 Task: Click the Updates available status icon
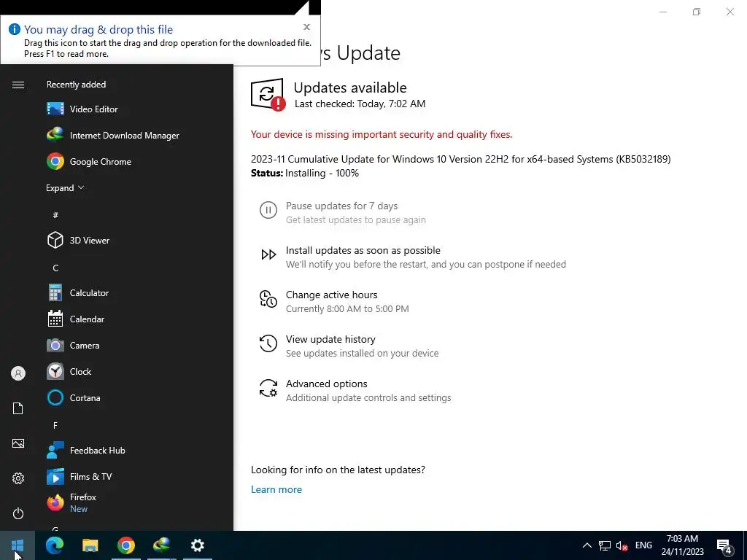(x=268, y=94)
